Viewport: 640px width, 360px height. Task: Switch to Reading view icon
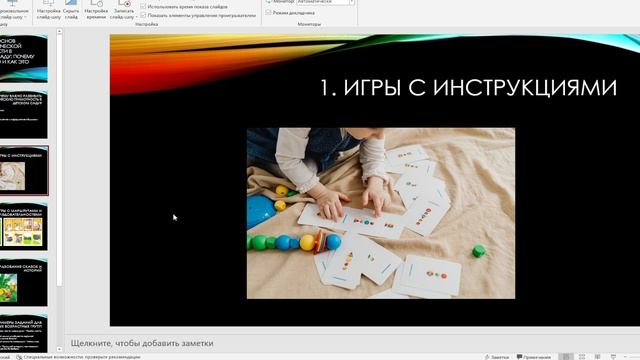[x=598, y=357]
